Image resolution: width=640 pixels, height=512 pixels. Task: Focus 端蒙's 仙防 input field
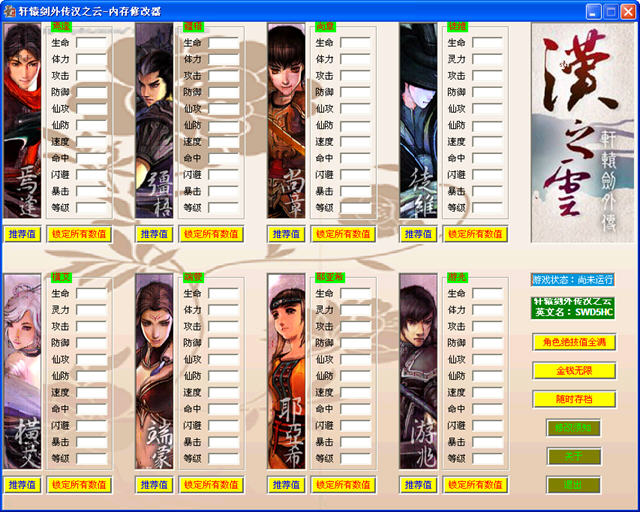(224, 376)
